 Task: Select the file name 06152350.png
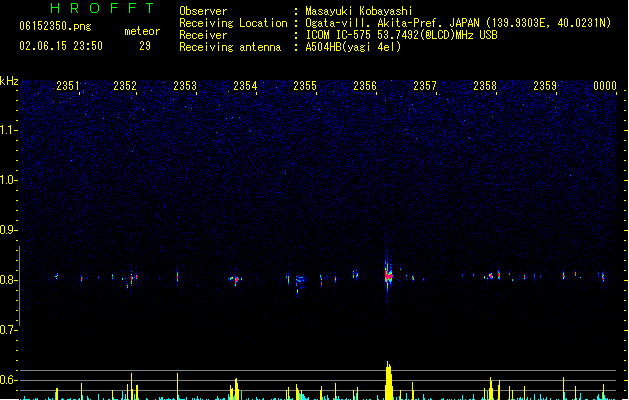pos(55,26)
